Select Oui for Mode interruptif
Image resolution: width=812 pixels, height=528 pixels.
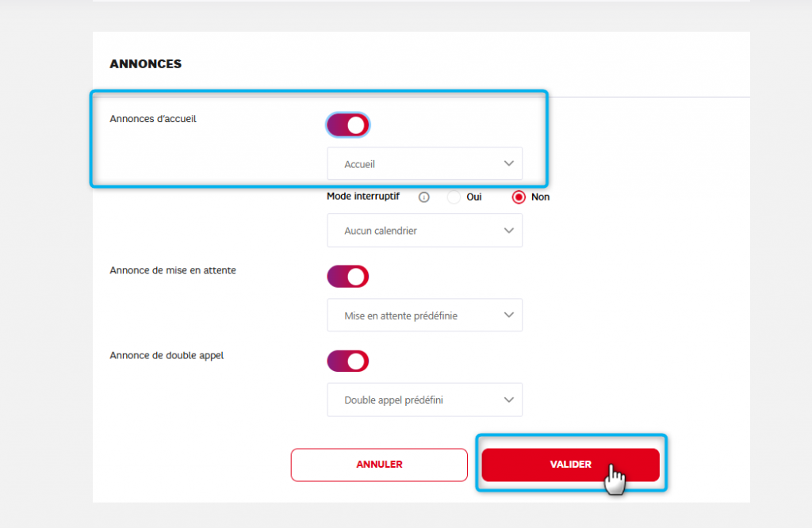tap(454, 197)
